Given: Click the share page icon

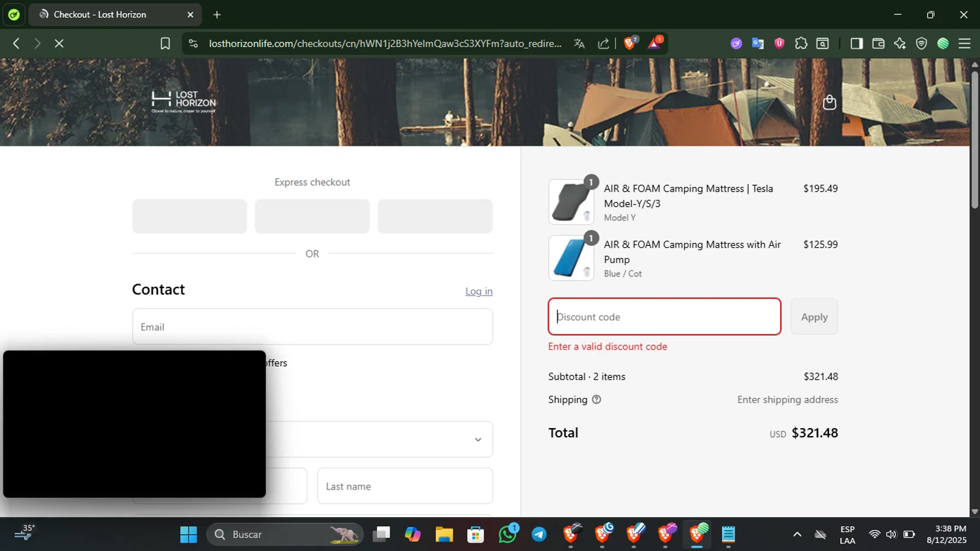Looking at the screenshot, I should [604, 43].
